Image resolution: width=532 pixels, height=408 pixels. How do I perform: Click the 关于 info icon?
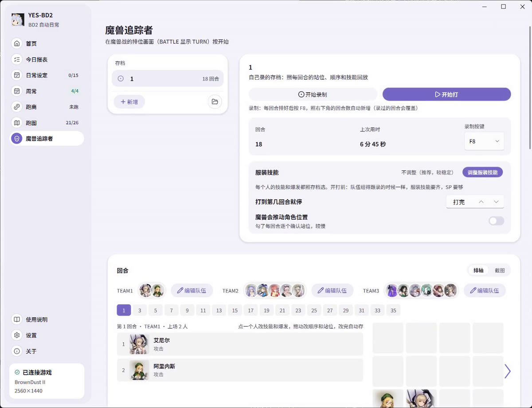tap(17, 351)
